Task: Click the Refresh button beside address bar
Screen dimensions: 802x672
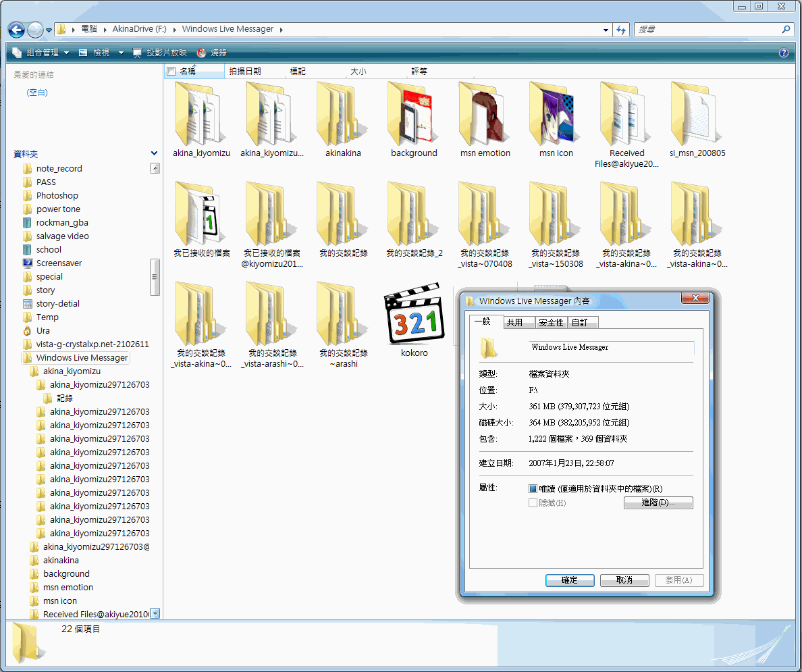Action: [x=621, y=30]
